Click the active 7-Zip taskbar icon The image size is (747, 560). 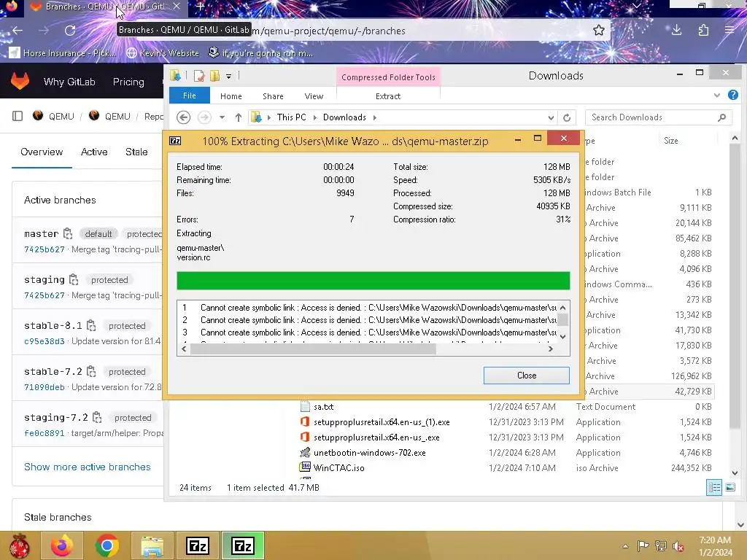pos(242,545)
